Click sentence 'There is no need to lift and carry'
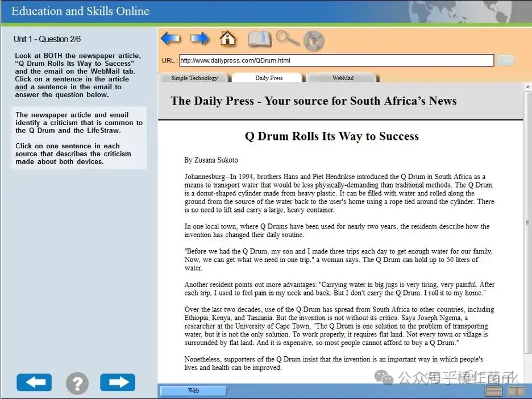Image resolution: width=532 pixels, height=399 pixels. pos(339,206)
